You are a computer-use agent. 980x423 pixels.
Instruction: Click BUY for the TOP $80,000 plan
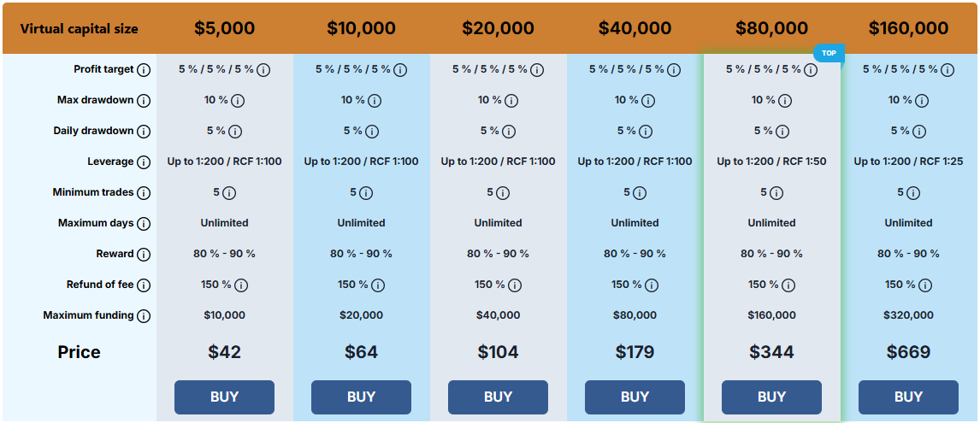click(772, 397)
